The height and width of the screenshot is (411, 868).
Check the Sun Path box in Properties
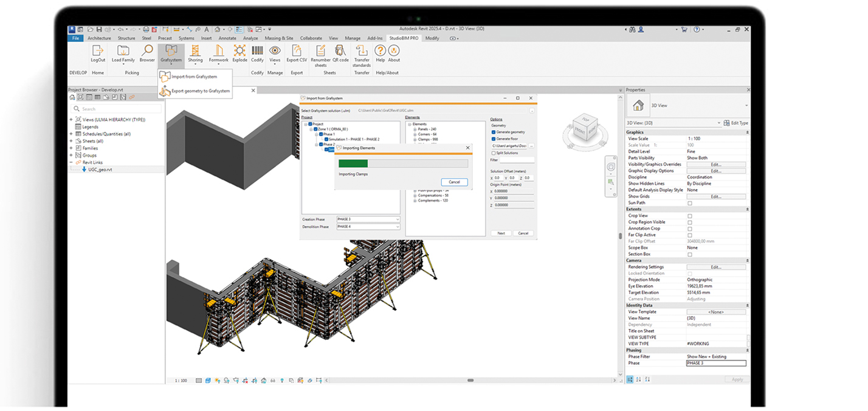click(x=689, y=203)
